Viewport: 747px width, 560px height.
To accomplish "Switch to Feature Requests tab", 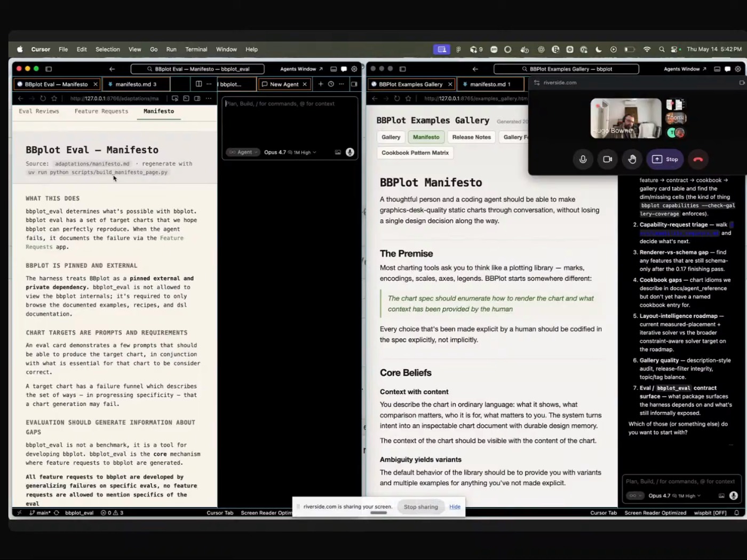I will 101,111.
